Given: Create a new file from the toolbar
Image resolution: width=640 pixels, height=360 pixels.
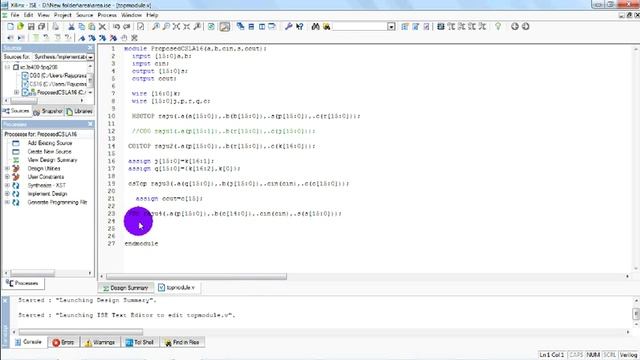Looking at the screenshot, I should click(x=10, y=27).
